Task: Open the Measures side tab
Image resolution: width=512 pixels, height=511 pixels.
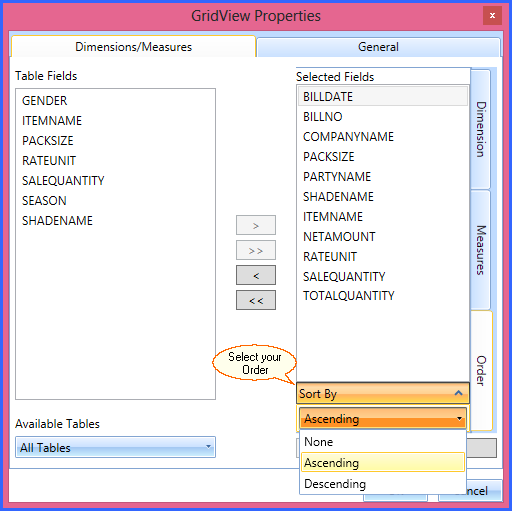Action: (480, 250)
